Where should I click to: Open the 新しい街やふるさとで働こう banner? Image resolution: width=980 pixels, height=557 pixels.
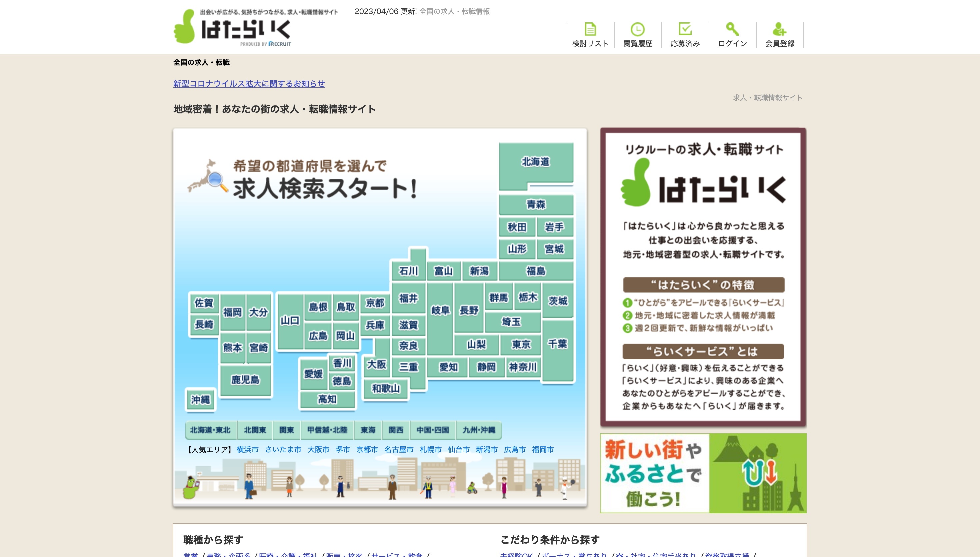click(x=703, y=473)
